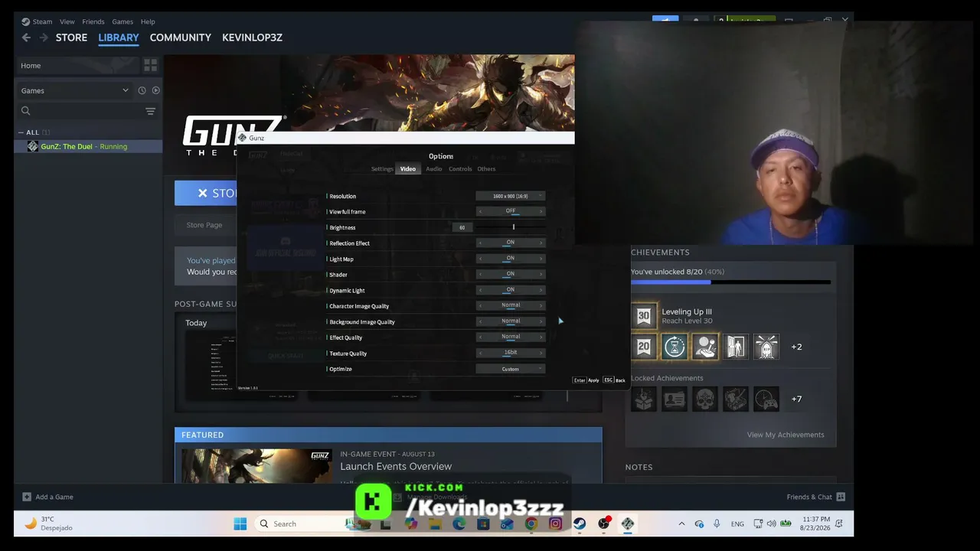
Task: Open Google Chrome from the taskbar
Action: pos(531,523)
